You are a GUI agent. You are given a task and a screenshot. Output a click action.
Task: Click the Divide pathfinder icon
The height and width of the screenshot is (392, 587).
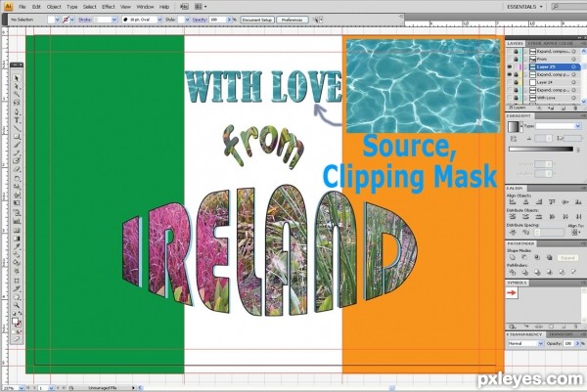pos(512,272)
